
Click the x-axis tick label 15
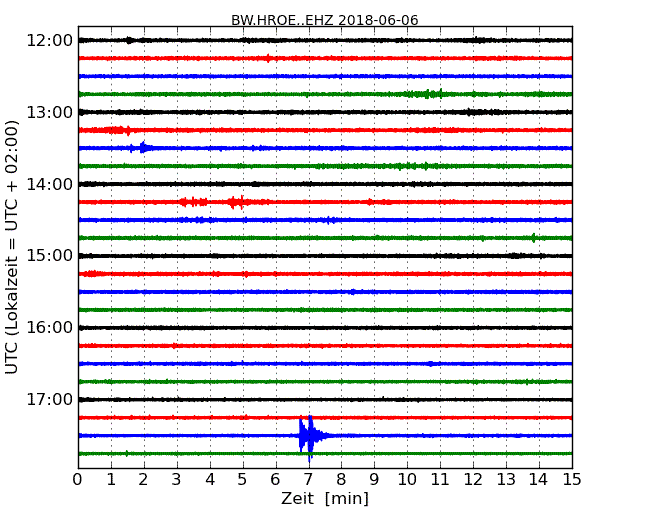(x=572, y=480)
